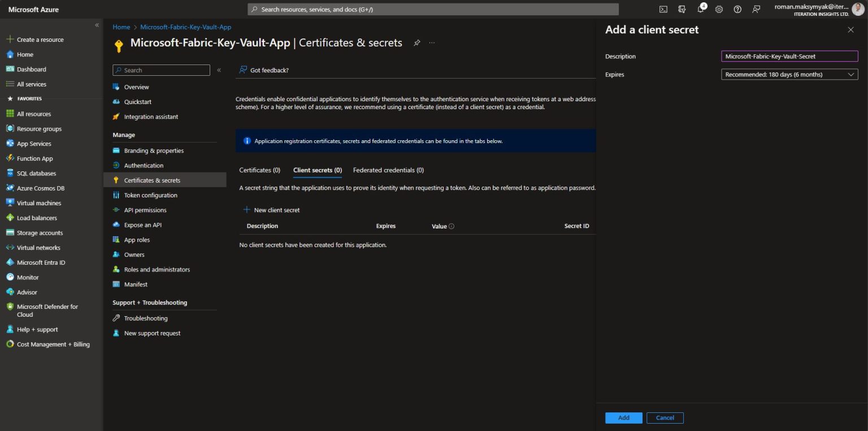Open Azure Cosmos DB from the sidebar
The width and height of the screenshot is (868, 431).
point(41,188)
